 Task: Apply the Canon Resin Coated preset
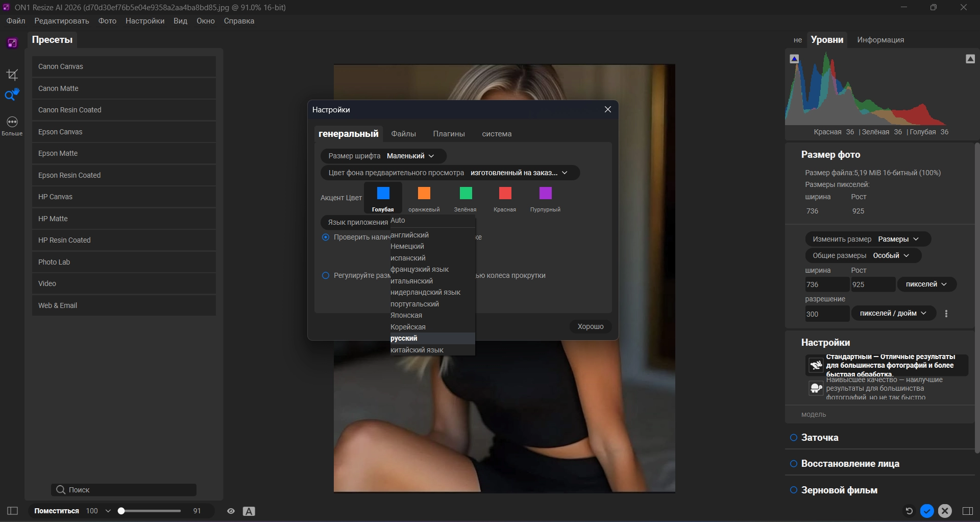pos(124,110)
